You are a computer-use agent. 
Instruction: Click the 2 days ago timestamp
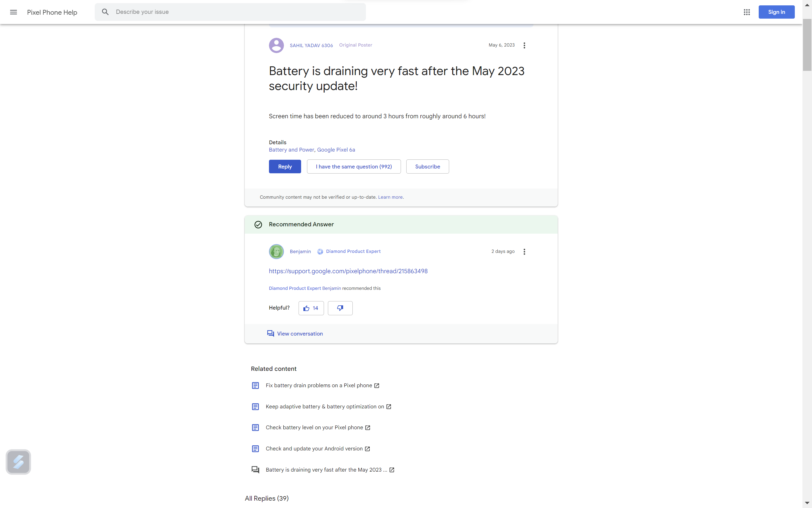click(x=503, y=251)
